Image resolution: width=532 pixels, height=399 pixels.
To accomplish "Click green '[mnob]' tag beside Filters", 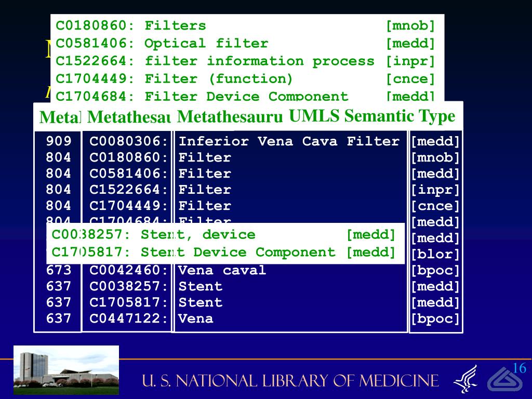I will (410, 26).
